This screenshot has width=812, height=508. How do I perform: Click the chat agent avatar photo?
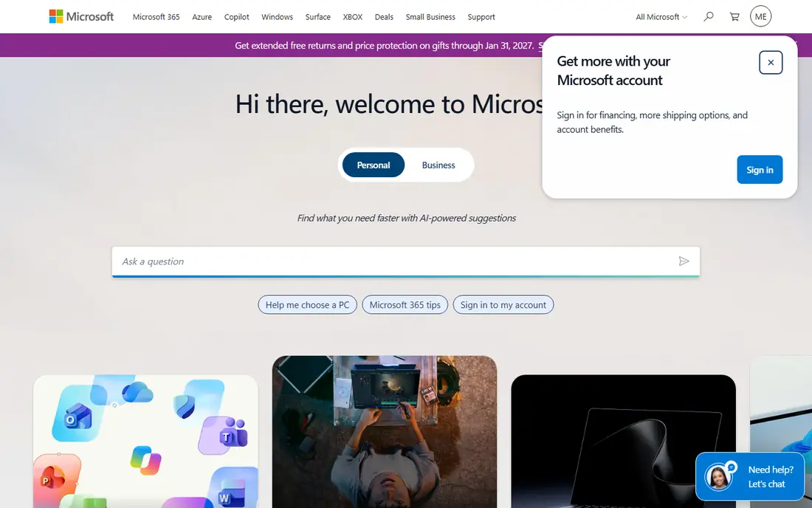pyautogui.click(x=718, y=476)
